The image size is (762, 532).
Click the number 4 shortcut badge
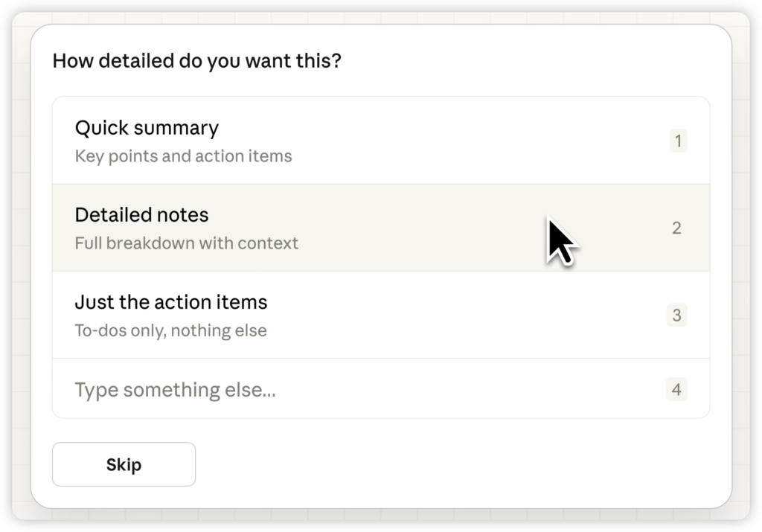676,389
